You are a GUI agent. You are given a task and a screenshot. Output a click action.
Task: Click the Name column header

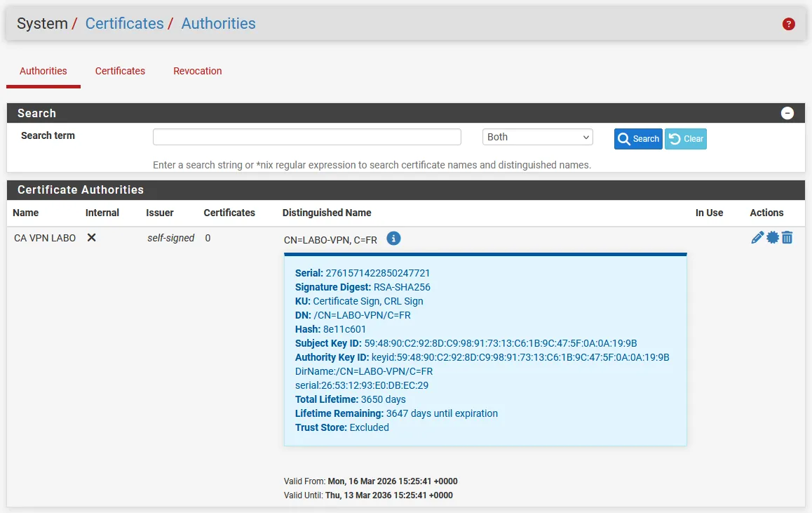pyautogui.click(x=26, y=213)
